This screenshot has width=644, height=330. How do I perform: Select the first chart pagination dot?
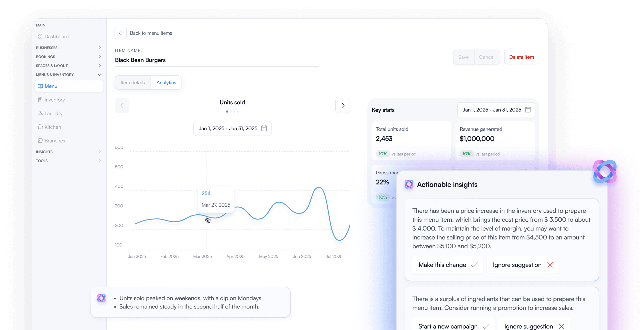[x=227, y=112]
